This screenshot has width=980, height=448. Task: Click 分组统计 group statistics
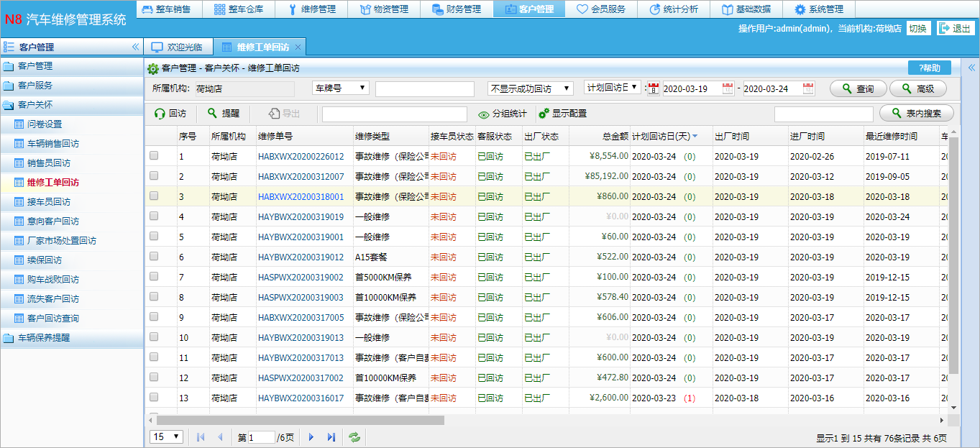tap(503, 114)
